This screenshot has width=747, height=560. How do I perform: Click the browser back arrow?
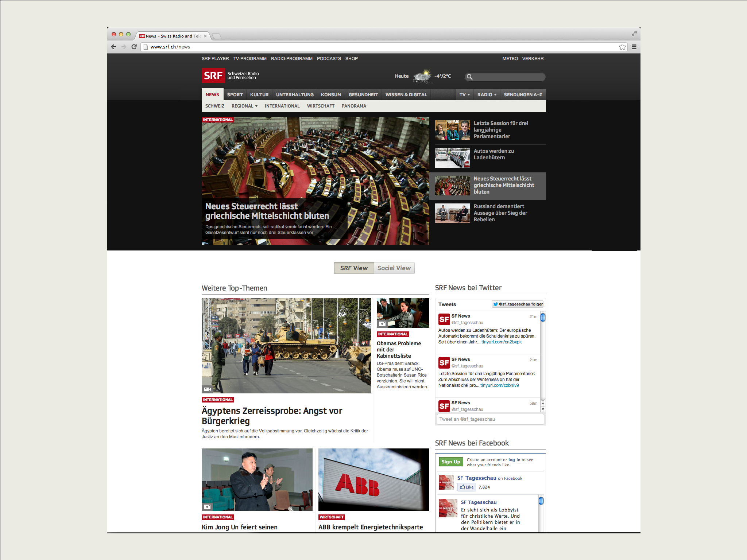(113, 47)
